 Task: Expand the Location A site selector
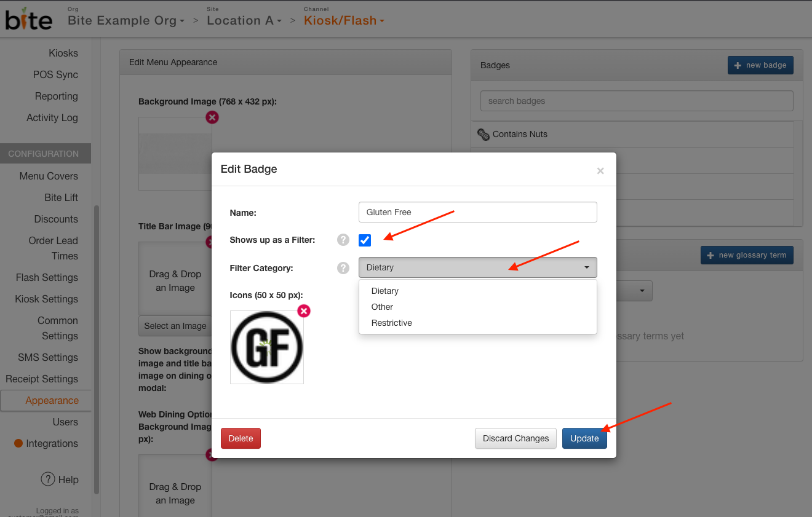[244, 20]
